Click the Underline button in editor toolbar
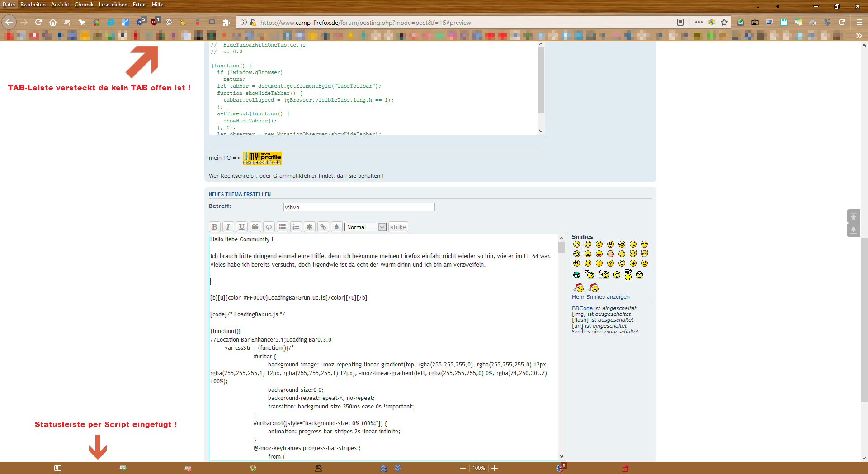868x474 pixels. click(x=241, y=227)
